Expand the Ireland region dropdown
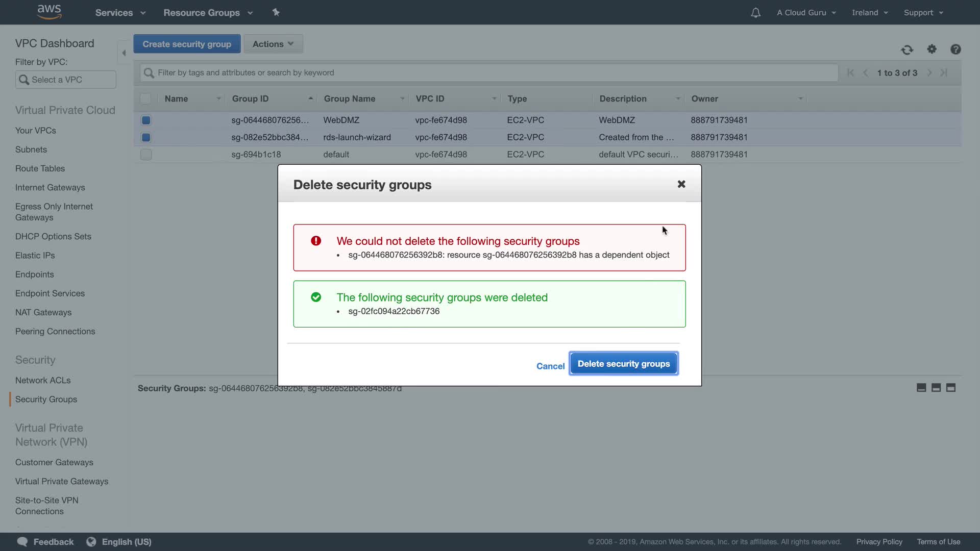 pyautogui.click(x=870, y=13)
